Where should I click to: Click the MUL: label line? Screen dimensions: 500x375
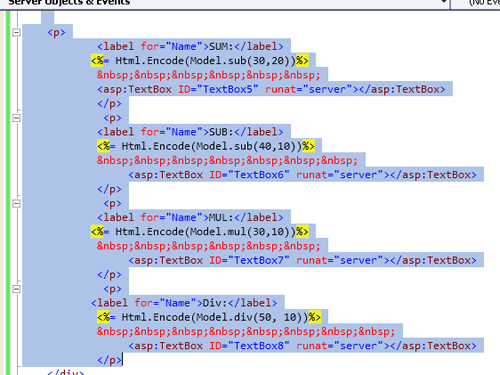(x=190, y=218)
